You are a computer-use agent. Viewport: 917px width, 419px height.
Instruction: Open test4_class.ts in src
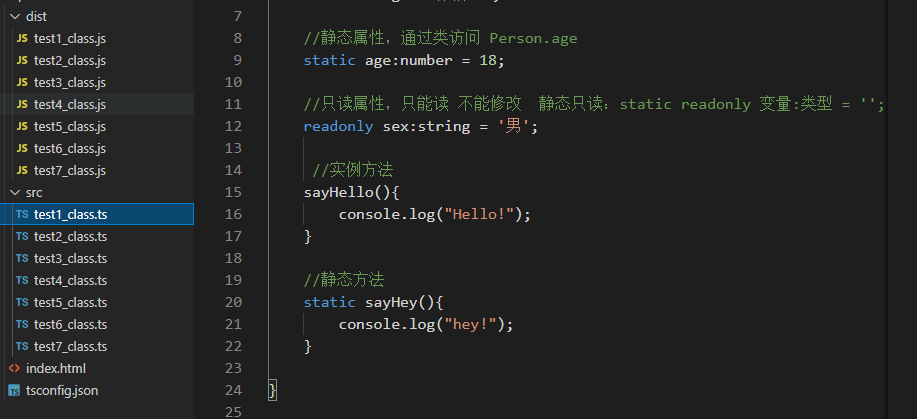point(70,280)
